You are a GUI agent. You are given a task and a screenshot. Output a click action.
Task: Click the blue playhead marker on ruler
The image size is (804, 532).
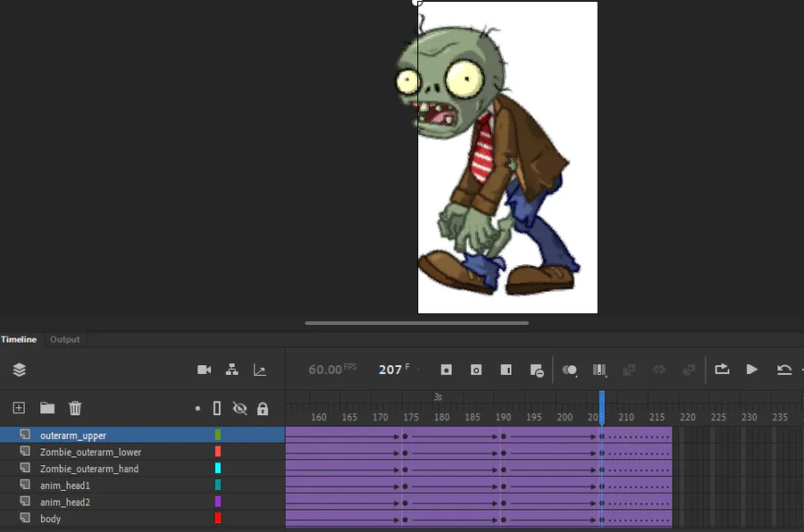coord(602,407)
